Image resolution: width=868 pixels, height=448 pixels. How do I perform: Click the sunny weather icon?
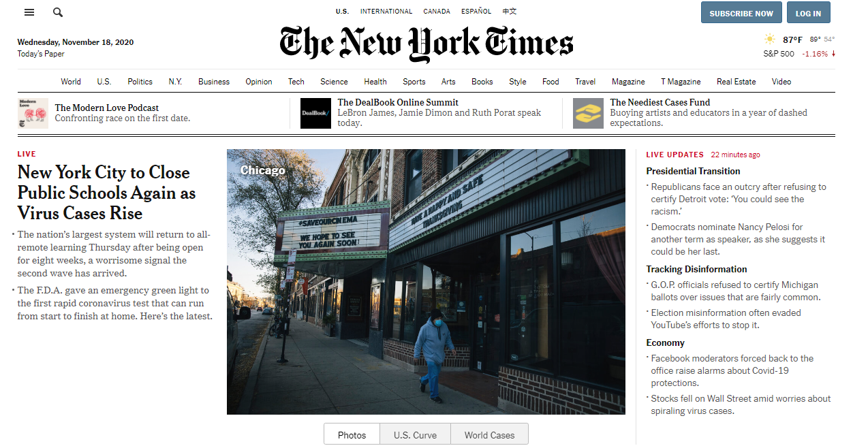tap(770, 39)
